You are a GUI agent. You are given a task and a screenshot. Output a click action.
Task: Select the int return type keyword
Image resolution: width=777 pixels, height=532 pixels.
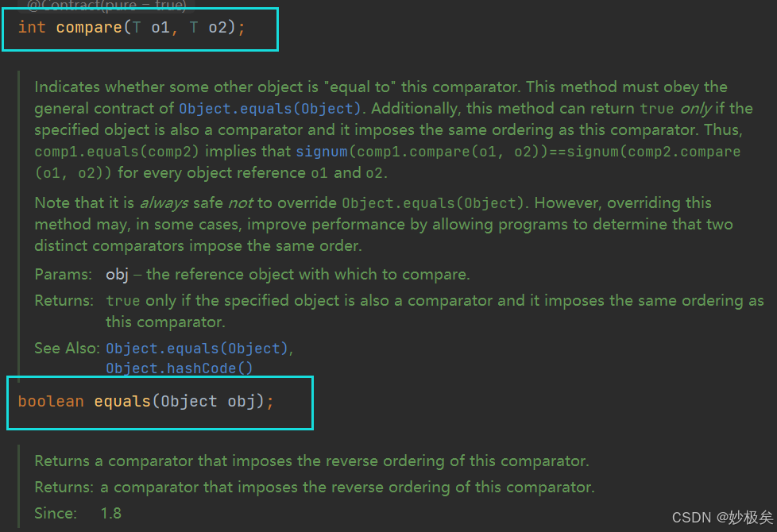point(32,27)
